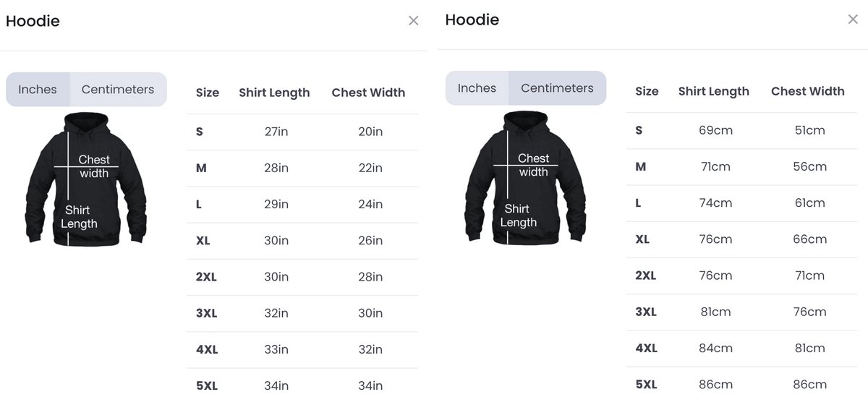Click the right hoodie measurement image
Image resolution: width=868 pixels, height=418 pixels.
click(x=525, y=177)
